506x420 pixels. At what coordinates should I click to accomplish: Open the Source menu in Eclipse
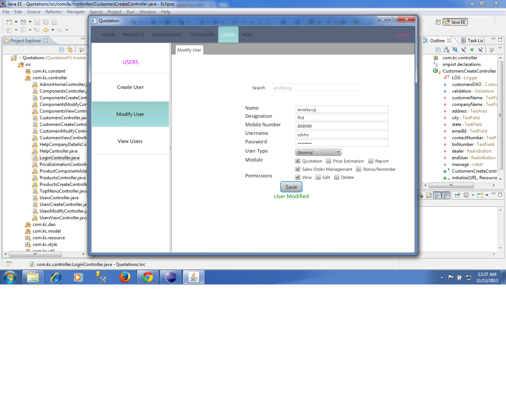point(34,12)
